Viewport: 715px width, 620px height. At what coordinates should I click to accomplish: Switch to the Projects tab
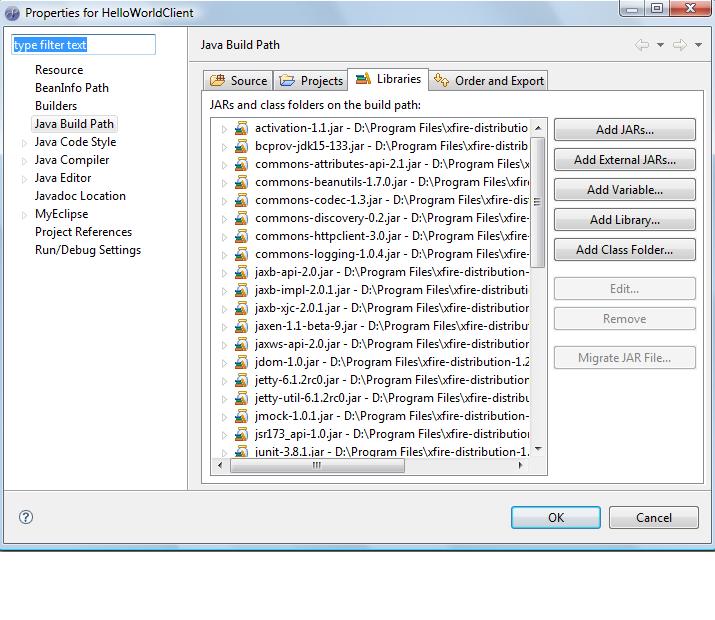tap(311, 81)
